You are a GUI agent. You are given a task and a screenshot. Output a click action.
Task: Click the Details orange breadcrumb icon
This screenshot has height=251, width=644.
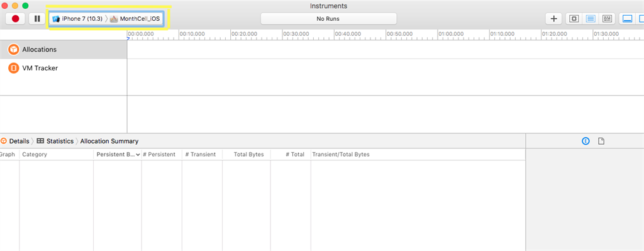4,141
